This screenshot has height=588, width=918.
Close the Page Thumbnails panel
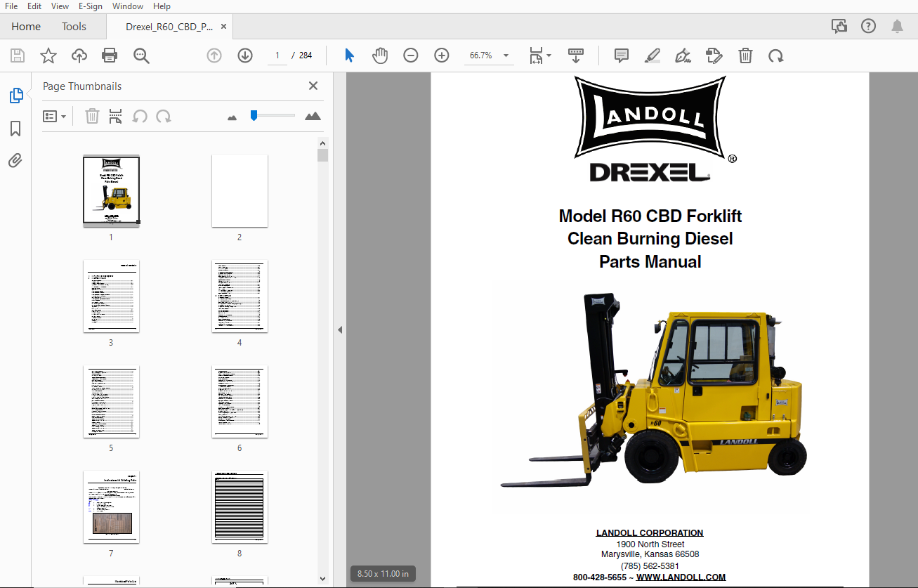(x=313, y=86)
